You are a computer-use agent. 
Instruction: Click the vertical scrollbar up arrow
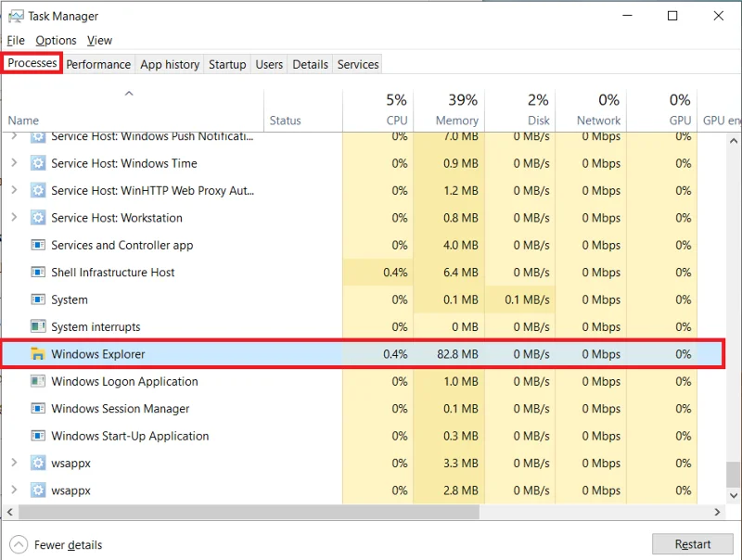tap(734, 141)
